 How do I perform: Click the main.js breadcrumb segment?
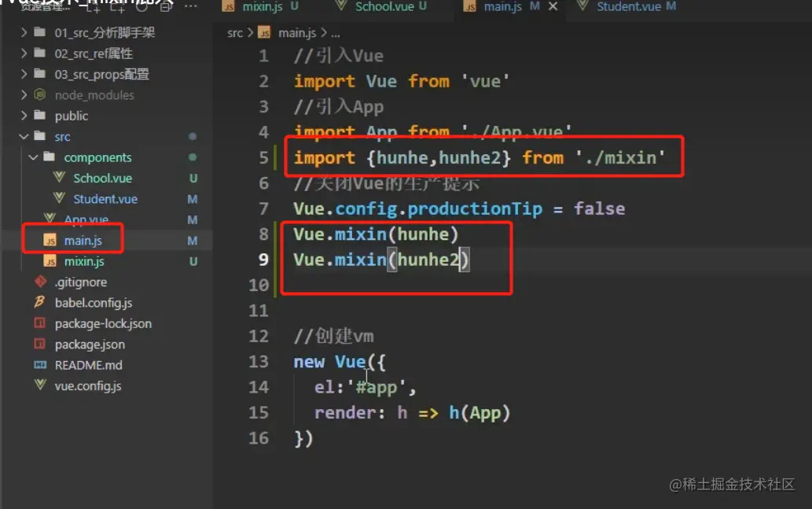pyautogui.click(x=296, y=33)
